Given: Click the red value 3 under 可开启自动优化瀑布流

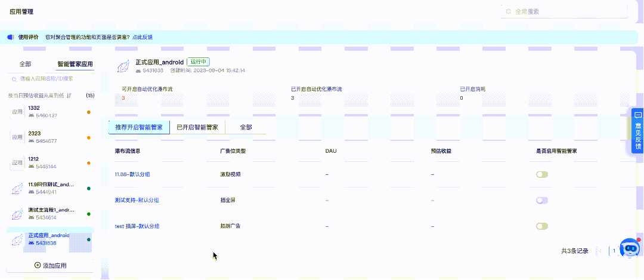Looking at the screenshot, I should coord(123,98).
